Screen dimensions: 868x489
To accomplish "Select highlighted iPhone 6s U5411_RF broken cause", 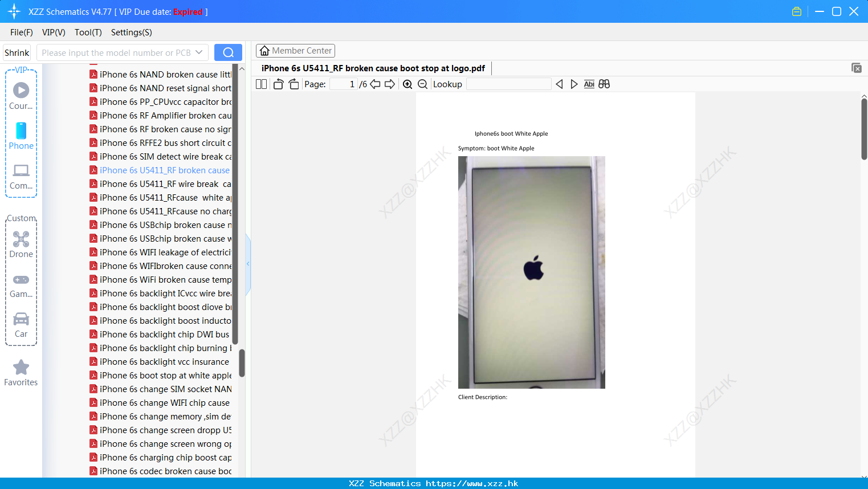I will 160,170.
